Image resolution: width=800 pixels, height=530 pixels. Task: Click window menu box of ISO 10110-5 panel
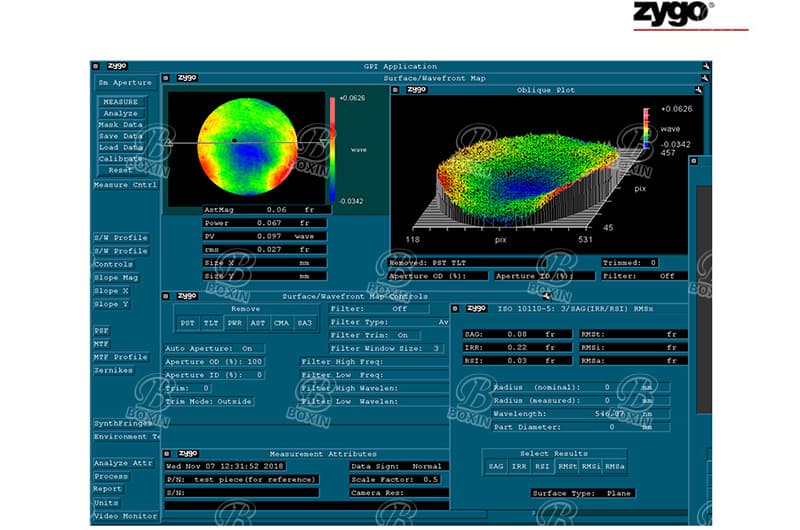[455, 309]
